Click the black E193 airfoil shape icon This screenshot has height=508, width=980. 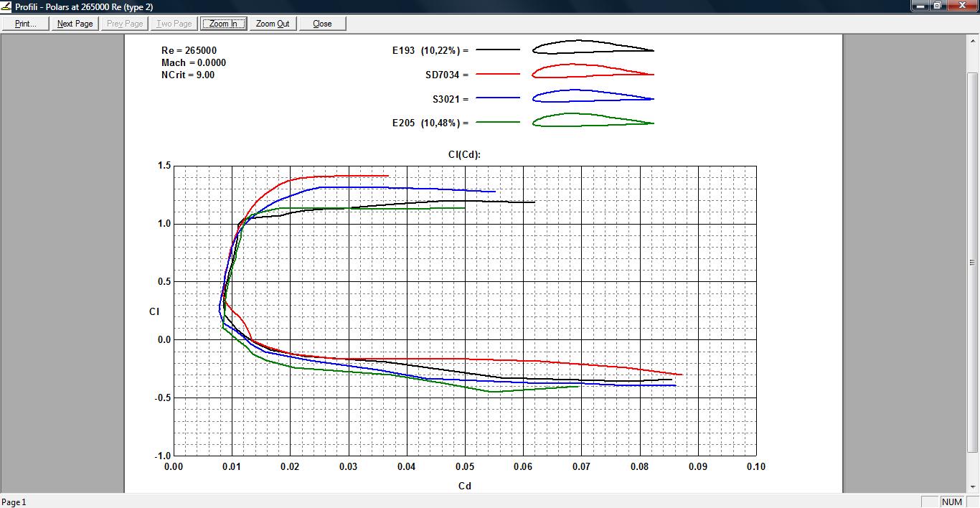(x=593, y=47)
